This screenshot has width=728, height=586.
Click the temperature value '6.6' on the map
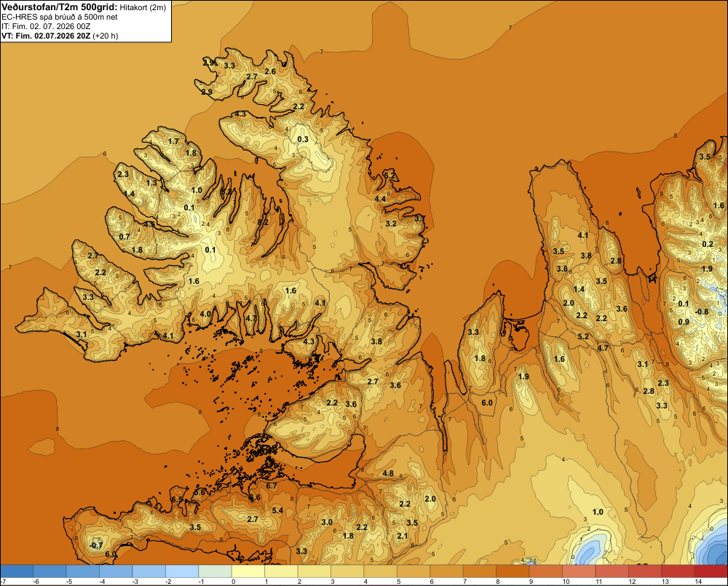pos(255,497)
